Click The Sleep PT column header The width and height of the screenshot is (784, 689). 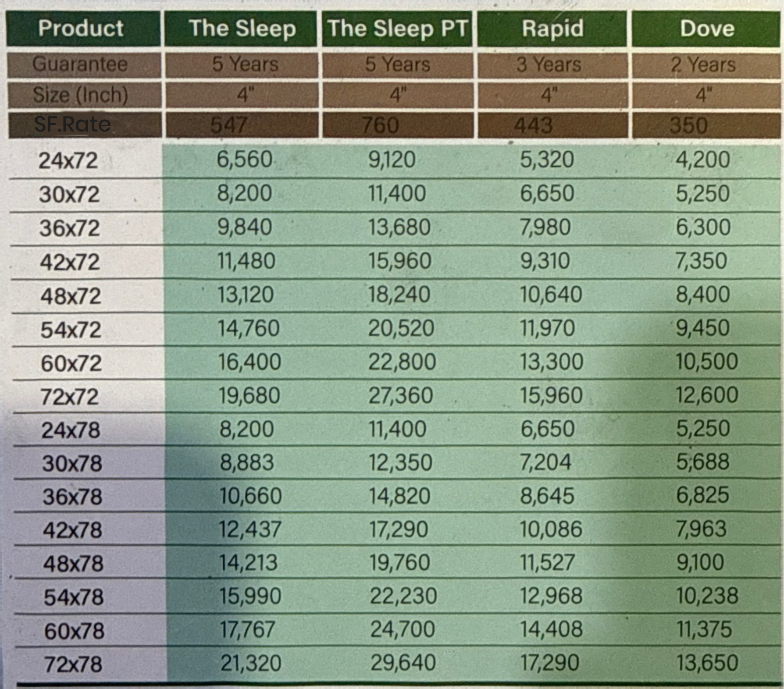click(397, 28)
